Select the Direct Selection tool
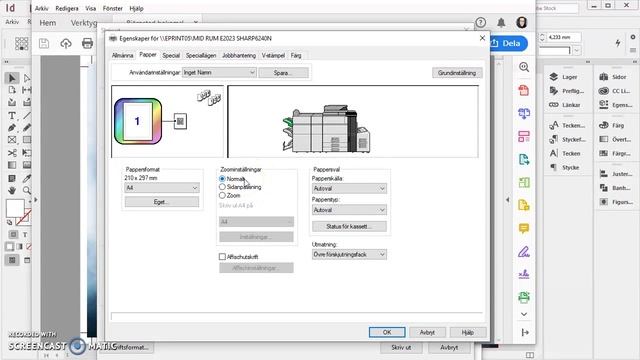 pyautogui.click(x=27, y=78)
